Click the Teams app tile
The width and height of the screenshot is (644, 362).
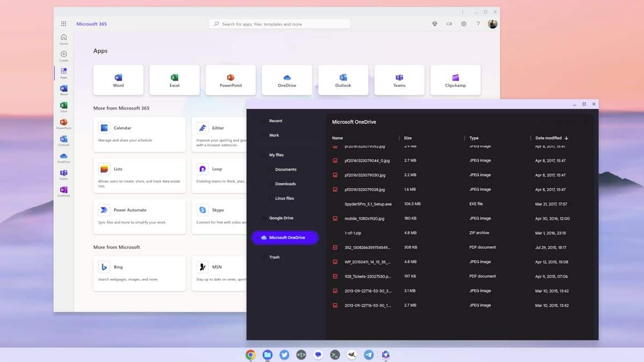pyautogui.click(x=399, y=79)
